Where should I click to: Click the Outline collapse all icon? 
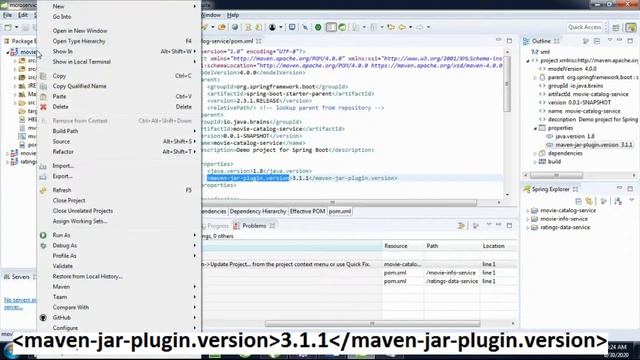point(597,41)
